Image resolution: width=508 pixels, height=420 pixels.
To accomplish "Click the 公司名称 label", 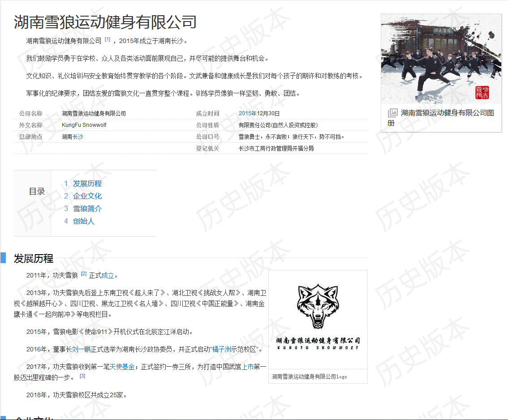I will (31, 113).
